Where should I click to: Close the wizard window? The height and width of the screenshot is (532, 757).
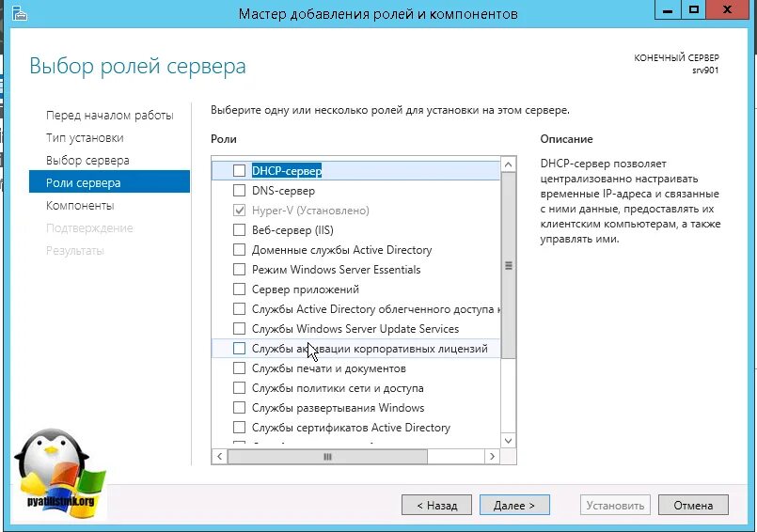[728, 9]
